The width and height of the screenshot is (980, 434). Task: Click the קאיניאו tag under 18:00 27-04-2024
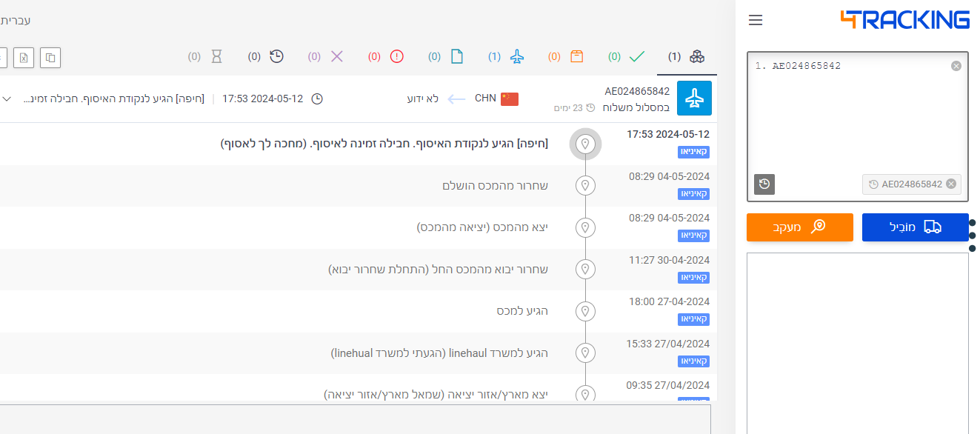point(694,319)
